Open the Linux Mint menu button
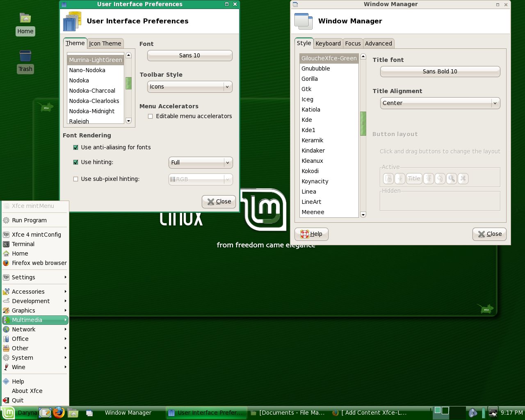 [x=8, y=413]
